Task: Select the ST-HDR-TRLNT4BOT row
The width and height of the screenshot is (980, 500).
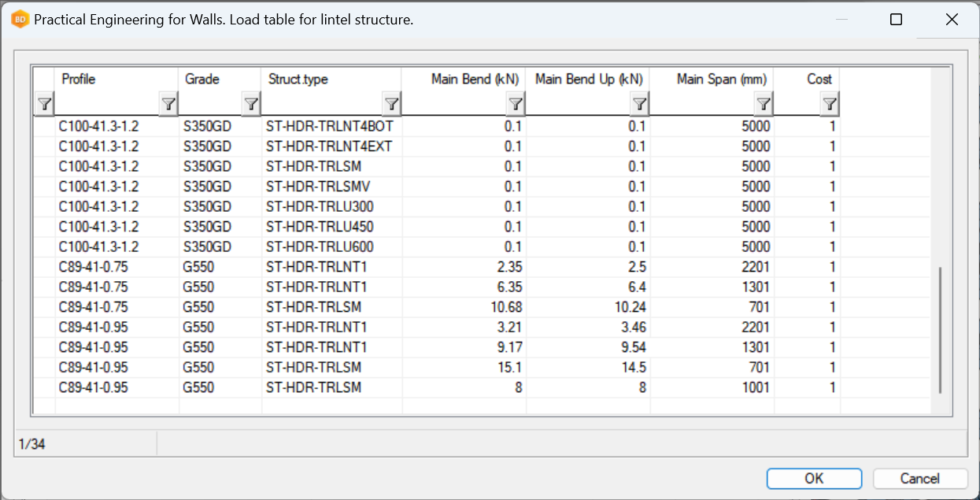Action: pos(329,126)
